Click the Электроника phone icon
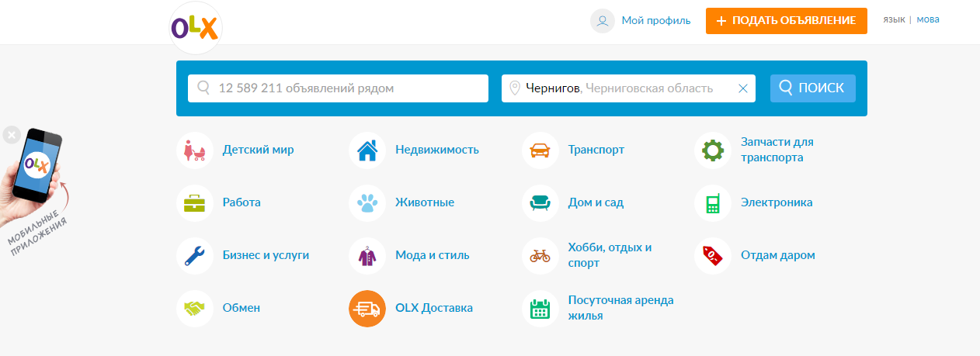This screenshot has width=980, height=356. click(712, 202)
